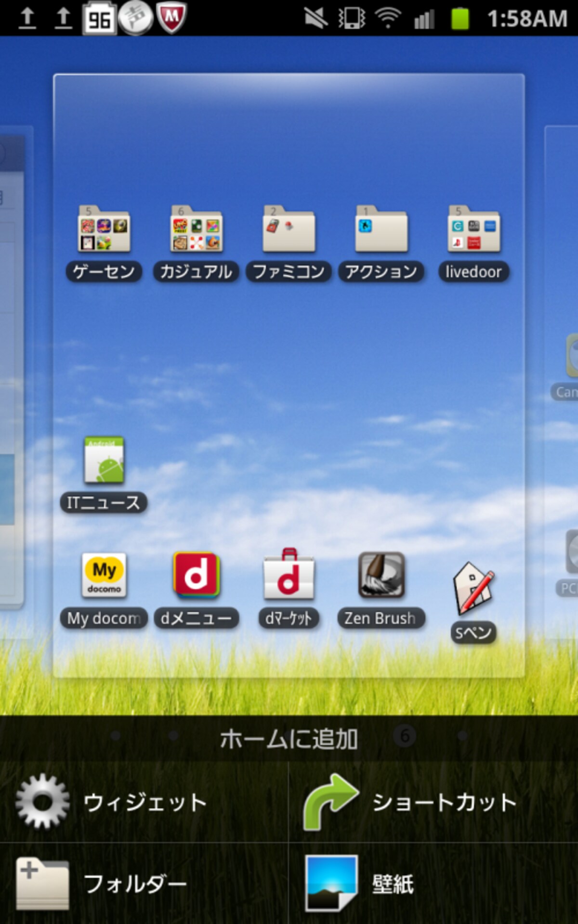Tap the My docom label text
This screenshot has height=924, width=578.
pos(104,618)
